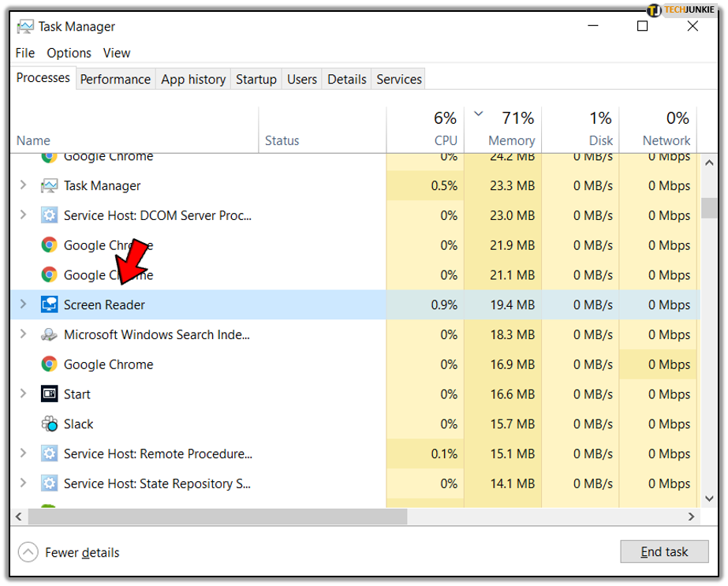The width and height of the screenshot is (728, 586).
Task: Open the Startup tab
Action: (x=256, y=80)
